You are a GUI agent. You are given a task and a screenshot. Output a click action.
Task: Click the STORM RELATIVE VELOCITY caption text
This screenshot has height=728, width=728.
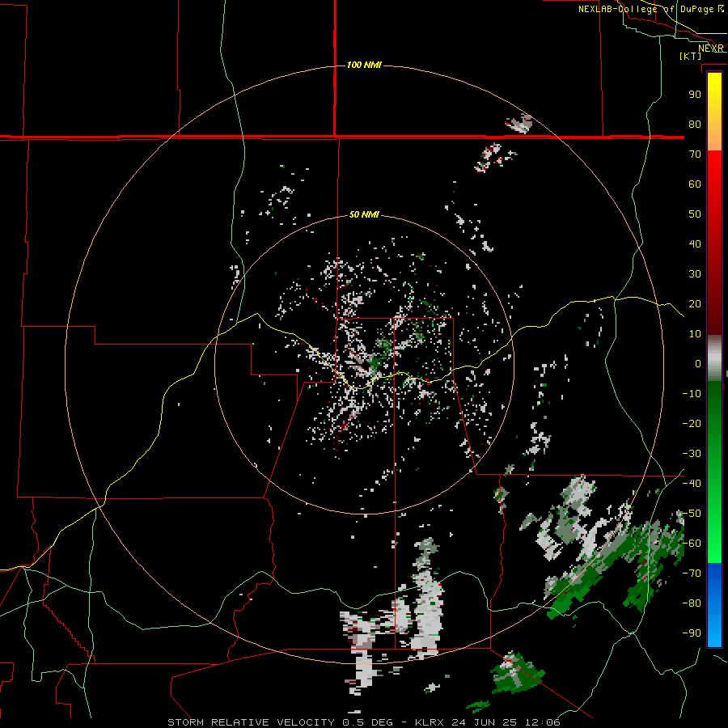coord(251,722)
